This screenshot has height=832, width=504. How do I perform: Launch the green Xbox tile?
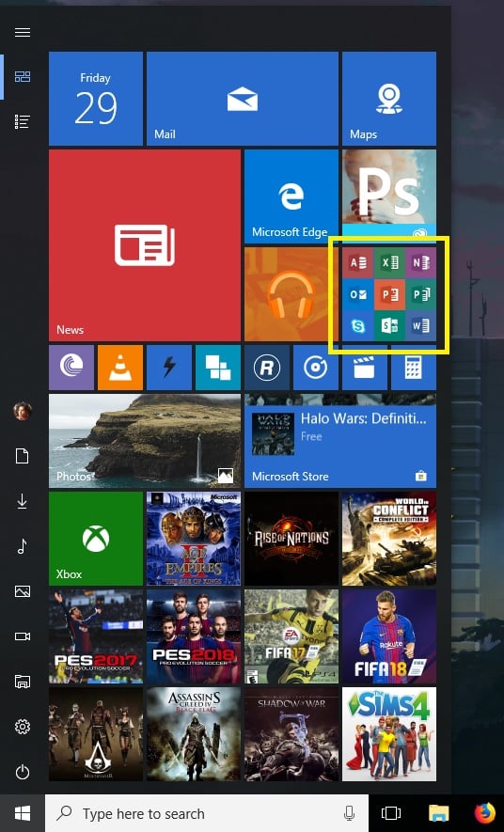[96, 539]
